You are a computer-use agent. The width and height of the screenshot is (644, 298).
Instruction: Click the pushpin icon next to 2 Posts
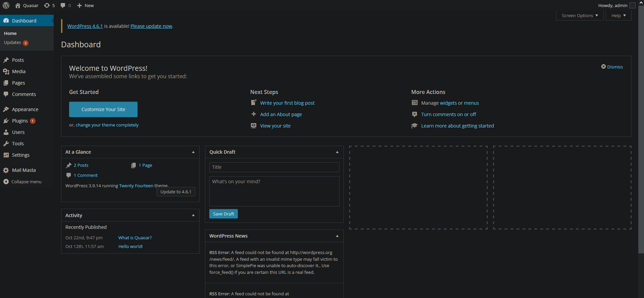pos(69,165)
